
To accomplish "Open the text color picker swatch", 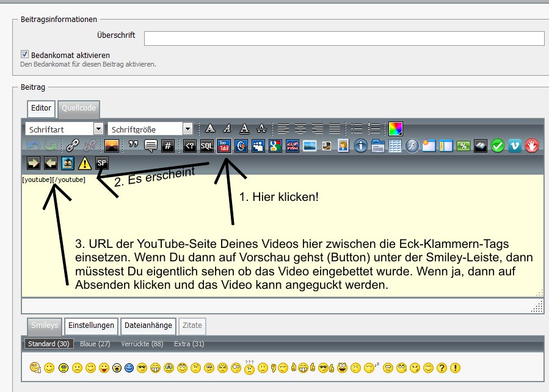I will coord(396,128).
